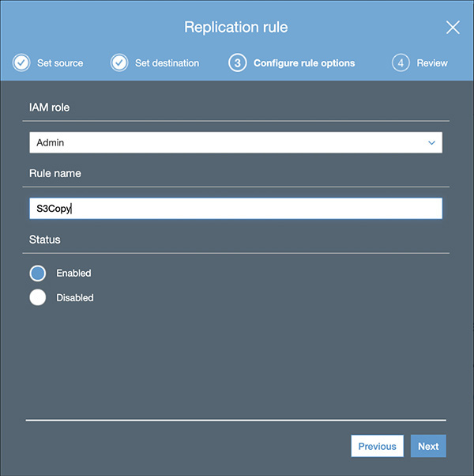Click the Set destination checkmark icon
Screen dimensions: 474x476
[x=119, y=62]
